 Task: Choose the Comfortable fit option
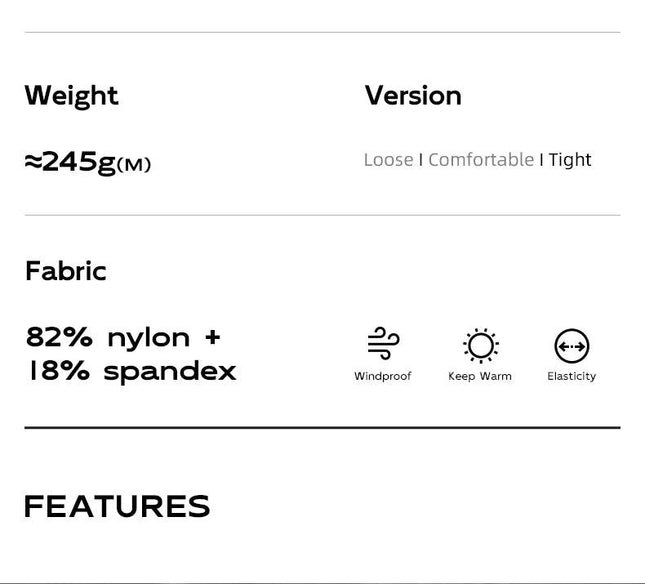click(x=481, y=160)
